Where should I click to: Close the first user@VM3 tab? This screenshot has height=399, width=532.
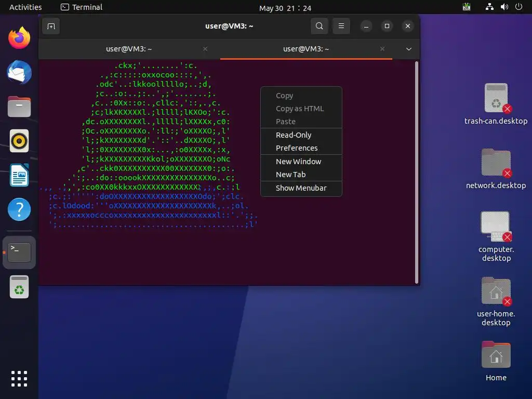pyautogui.click(x=205, y=49)
